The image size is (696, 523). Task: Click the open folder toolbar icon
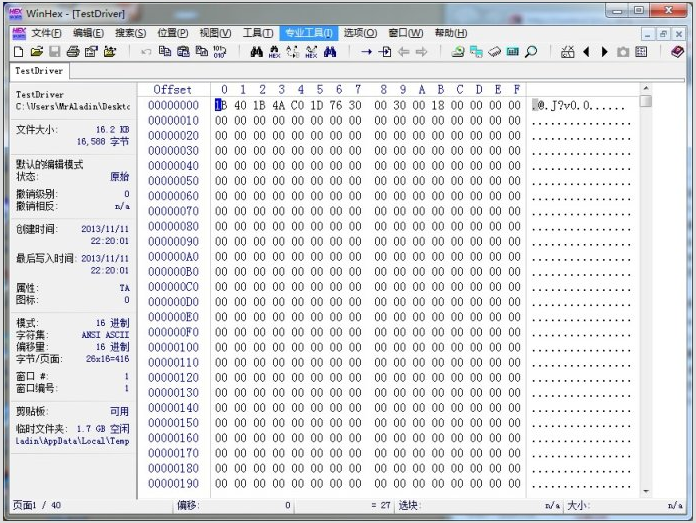point(110,52)
